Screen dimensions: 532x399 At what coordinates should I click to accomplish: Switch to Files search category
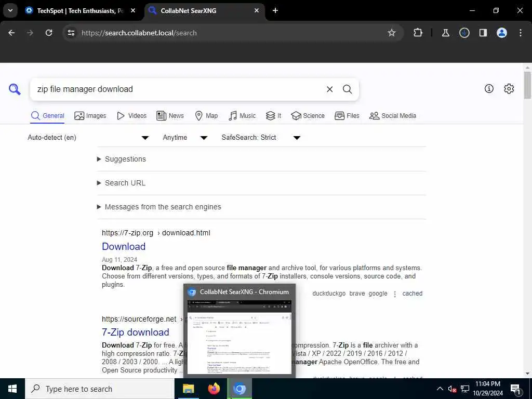click(x=347, y=116)
